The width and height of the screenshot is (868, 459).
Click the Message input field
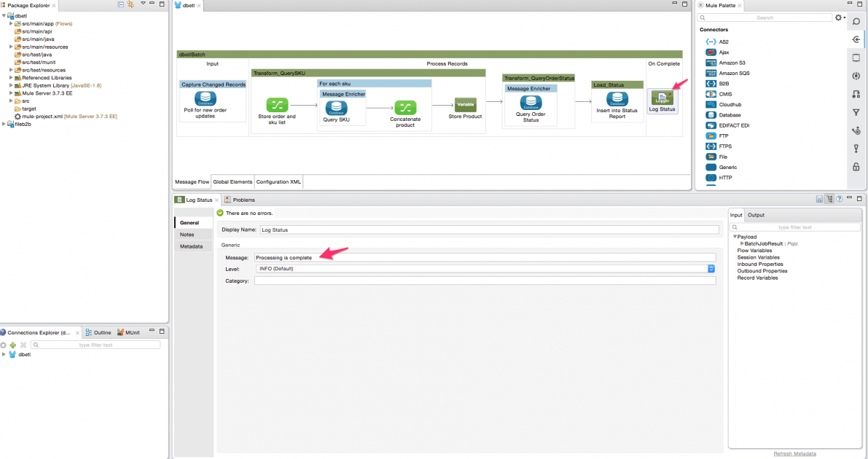437,257
